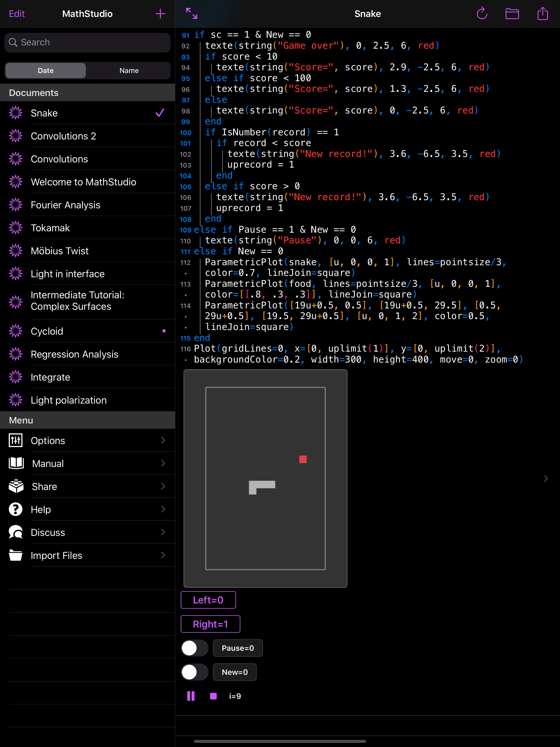Click the Right=1 button
The height and width of the screenshot is (747, 560).
tap(211, 624)
